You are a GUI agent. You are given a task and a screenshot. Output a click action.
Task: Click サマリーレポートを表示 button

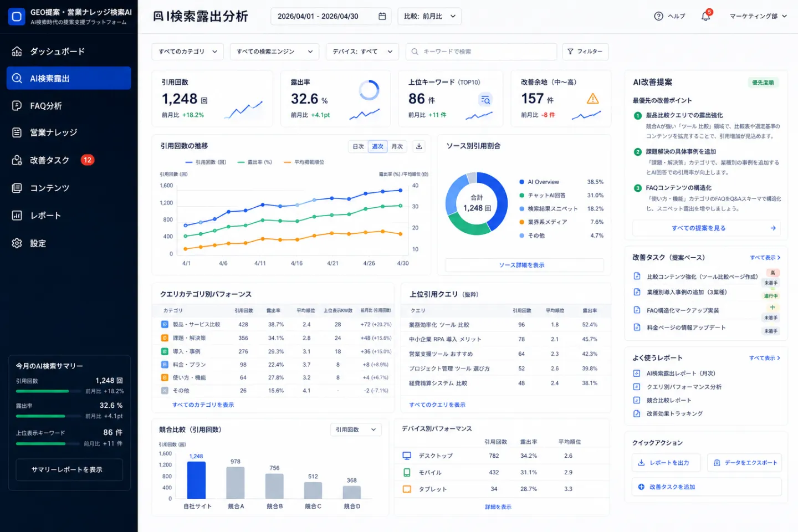click(69, 469)
